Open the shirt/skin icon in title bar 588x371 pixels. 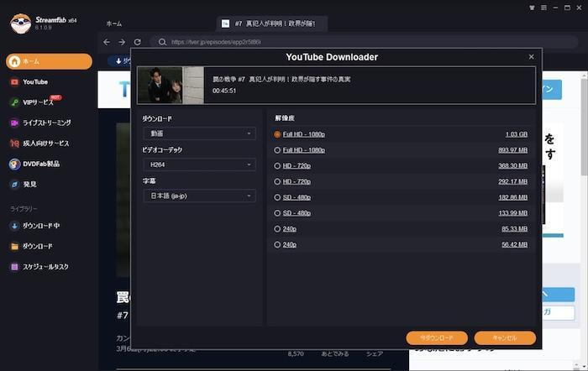click(532, 8)
